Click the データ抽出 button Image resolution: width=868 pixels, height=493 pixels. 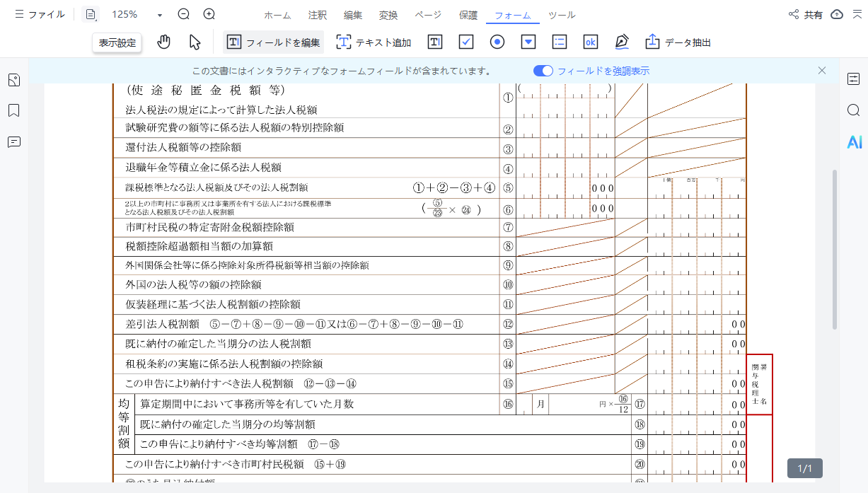(678, 42)
